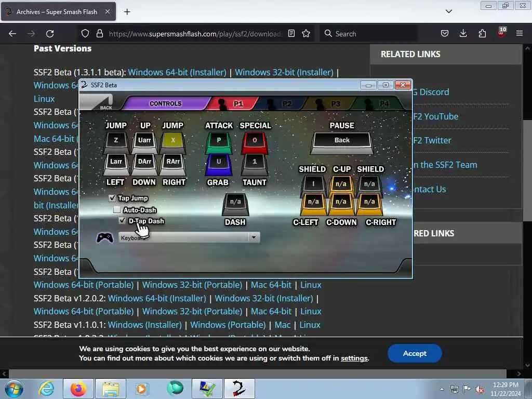Bookmark this page with star icon
Screen dimensions: 532x399
point(306,34)
